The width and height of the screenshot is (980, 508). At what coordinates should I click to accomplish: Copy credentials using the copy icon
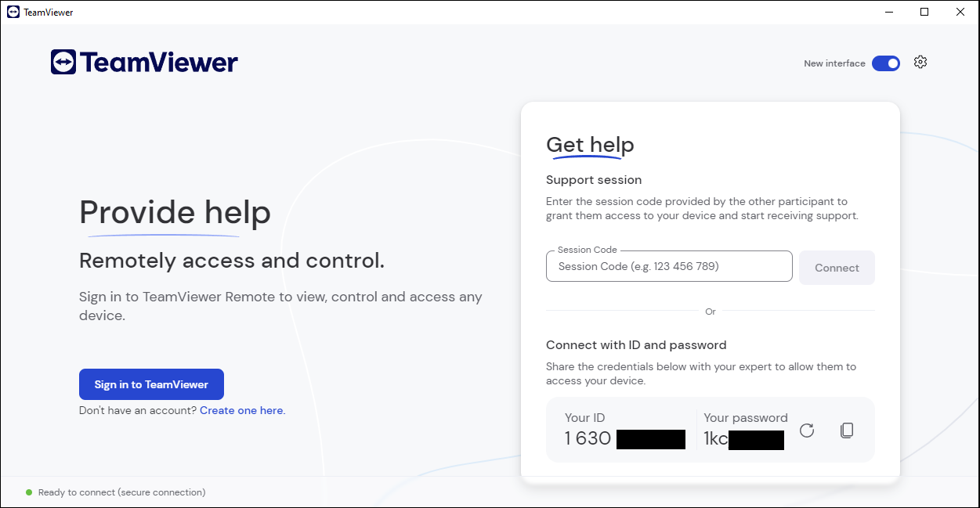[x=846, y=431]
